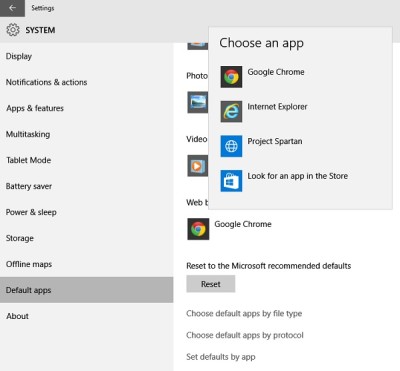
Task: Open Storage settings
Action: click(87, 238)
